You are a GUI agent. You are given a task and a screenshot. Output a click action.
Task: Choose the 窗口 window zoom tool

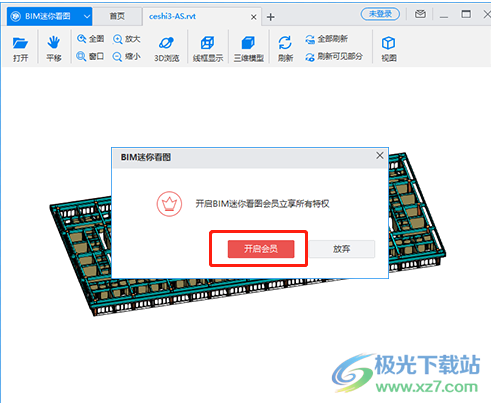point(90,56)
